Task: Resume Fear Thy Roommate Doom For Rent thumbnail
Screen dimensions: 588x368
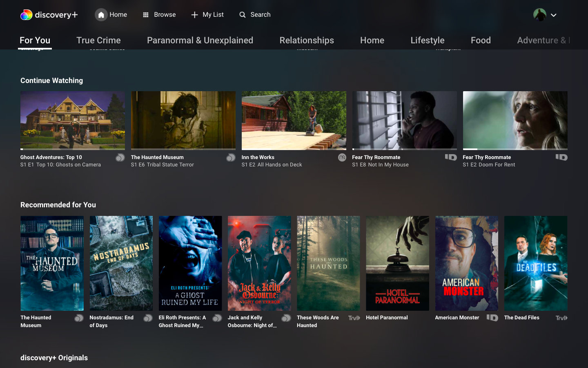Action: (515, 120)
